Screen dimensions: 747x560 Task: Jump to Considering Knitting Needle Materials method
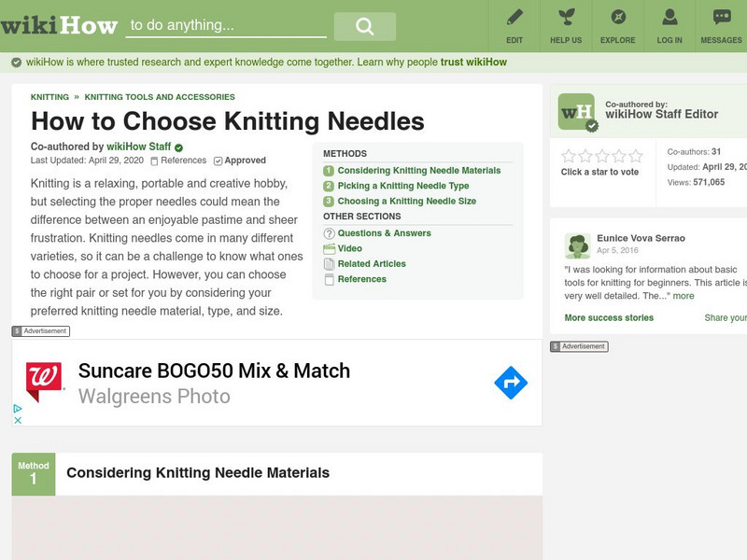click(418, 171)
